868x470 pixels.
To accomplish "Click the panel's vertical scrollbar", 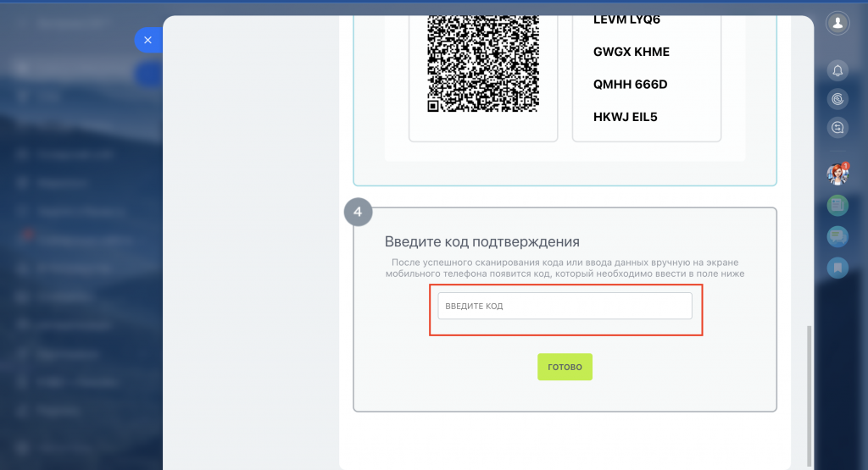I will 809,395.
